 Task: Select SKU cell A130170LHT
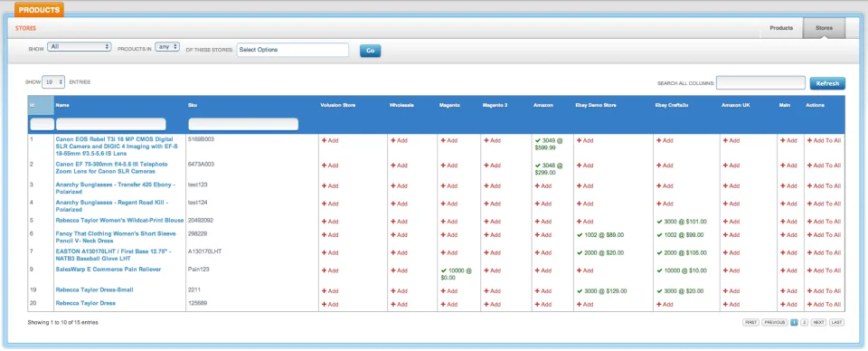(x=205, y=251)
